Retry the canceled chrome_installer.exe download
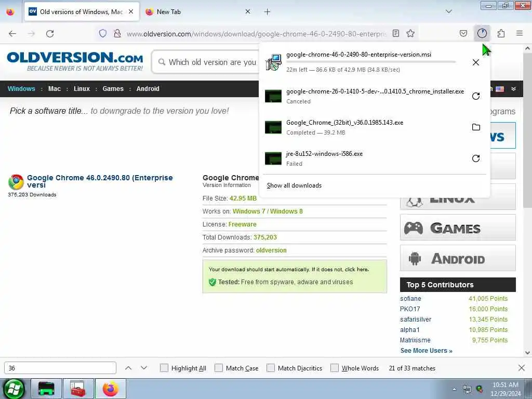Screen dimensions: 532x399 click(x=476, y=96)
